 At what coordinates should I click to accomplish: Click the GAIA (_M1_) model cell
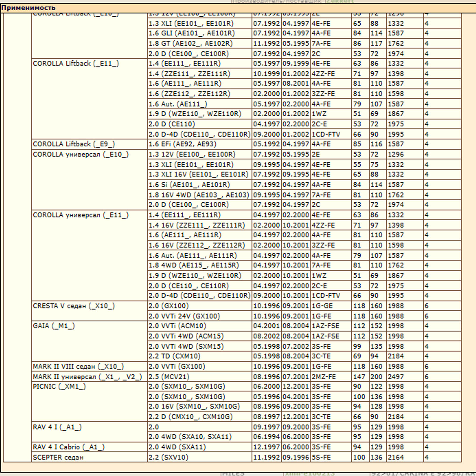pyautogui.click(x=54, y=326)
